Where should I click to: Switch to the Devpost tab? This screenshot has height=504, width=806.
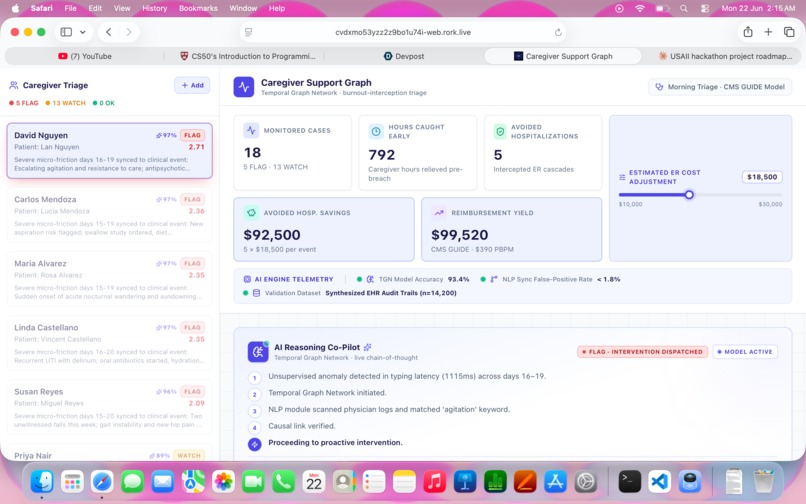(404, 56)
